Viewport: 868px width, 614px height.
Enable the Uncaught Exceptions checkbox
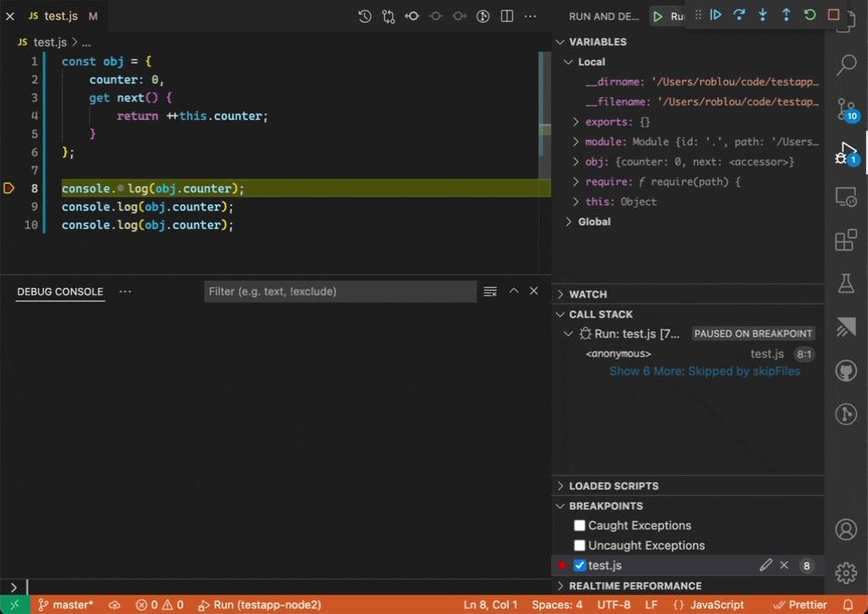click(x=579, y=545)
